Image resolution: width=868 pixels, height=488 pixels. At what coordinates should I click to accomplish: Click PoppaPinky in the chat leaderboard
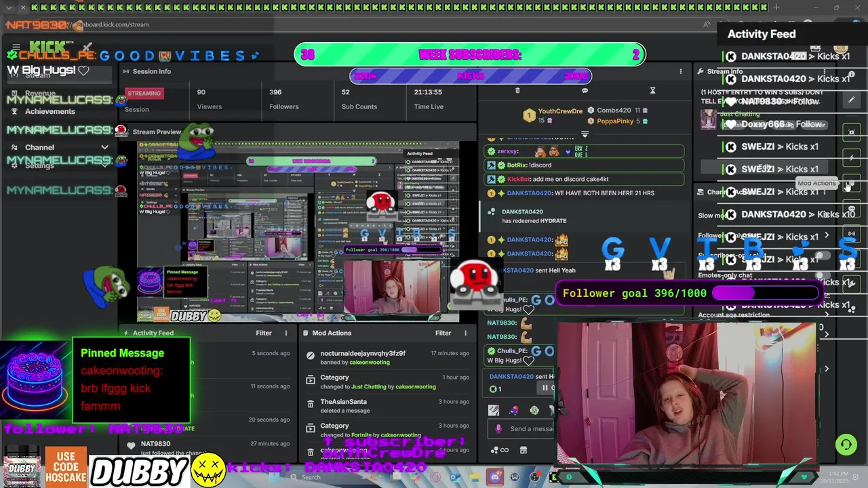[615, 121]
